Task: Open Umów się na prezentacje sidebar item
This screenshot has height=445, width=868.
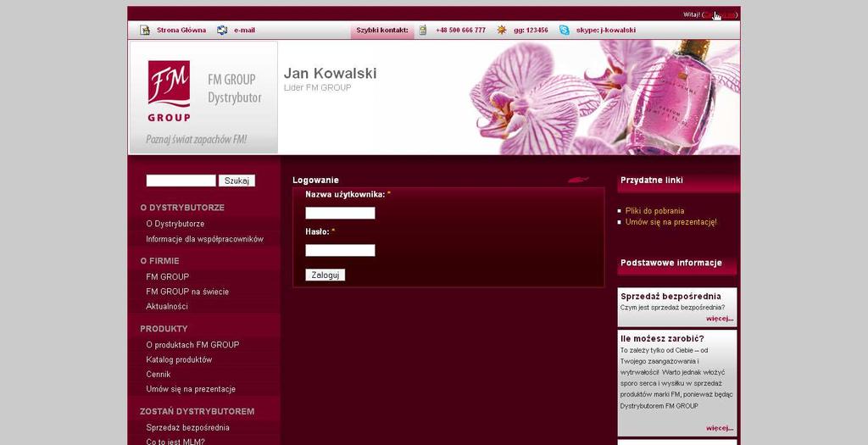Action: pyautogui.click(x=191, y=388)
